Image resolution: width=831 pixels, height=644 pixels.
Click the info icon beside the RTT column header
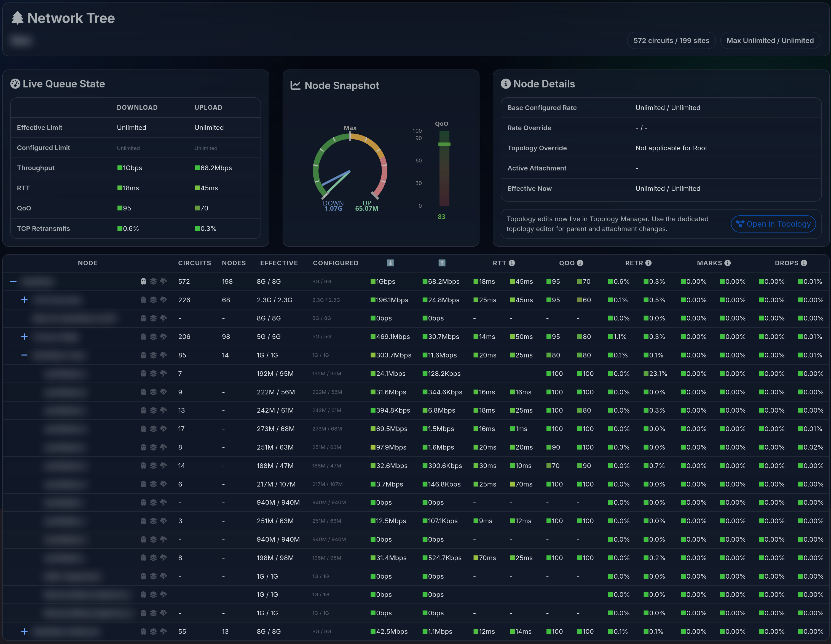pyautogui.click(x=512, y=263)
